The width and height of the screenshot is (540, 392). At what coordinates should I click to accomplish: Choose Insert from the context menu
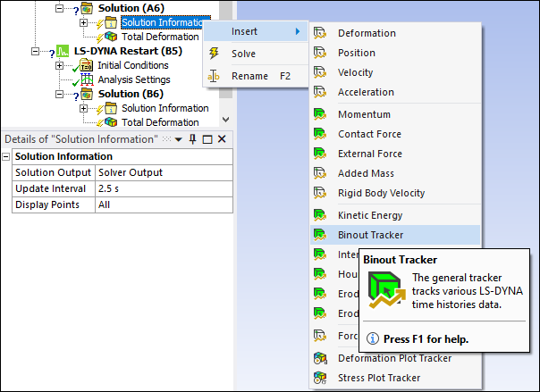[x=256, y=31]
